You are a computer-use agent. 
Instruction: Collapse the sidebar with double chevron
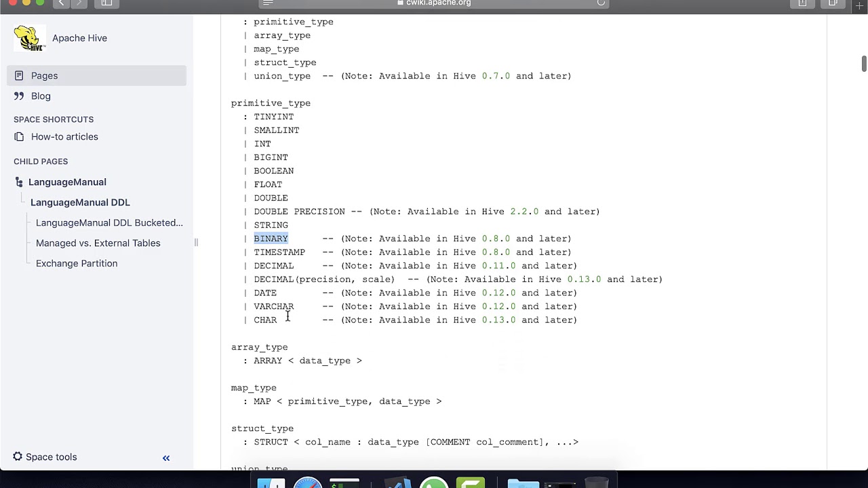tap(166, 458)
